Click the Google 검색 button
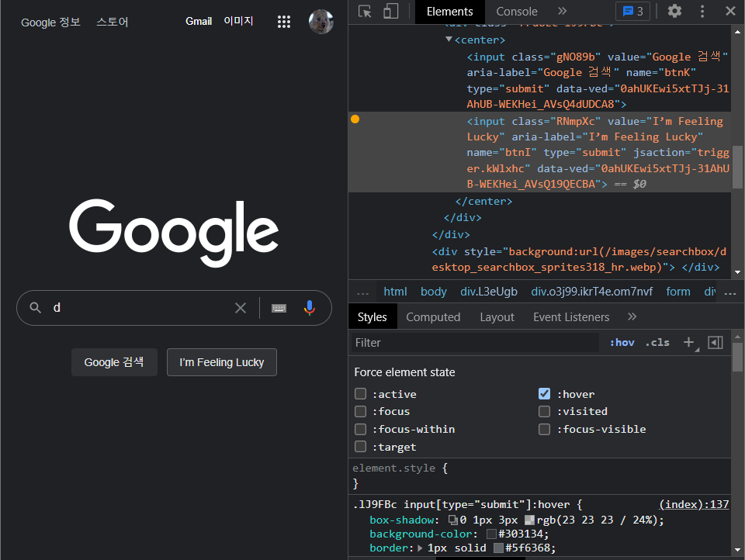The width and height of the screenshot is (745, 560). (114, 362)
